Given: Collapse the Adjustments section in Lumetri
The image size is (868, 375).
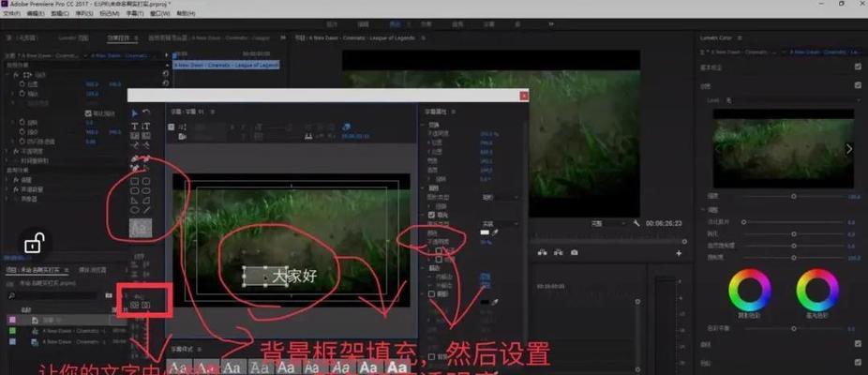Looking at the screenshot, I should click(704, 210).
